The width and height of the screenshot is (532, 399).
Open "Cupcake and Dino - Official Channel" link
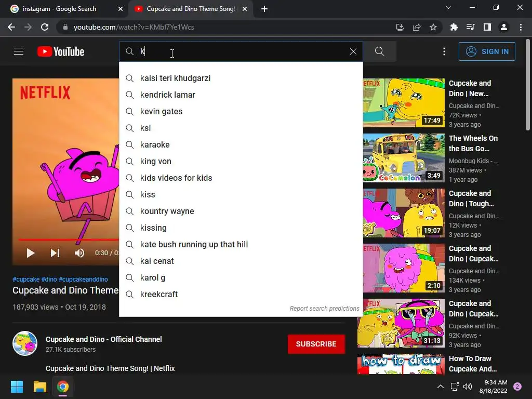pyautogui.click(x=104, y=339)
